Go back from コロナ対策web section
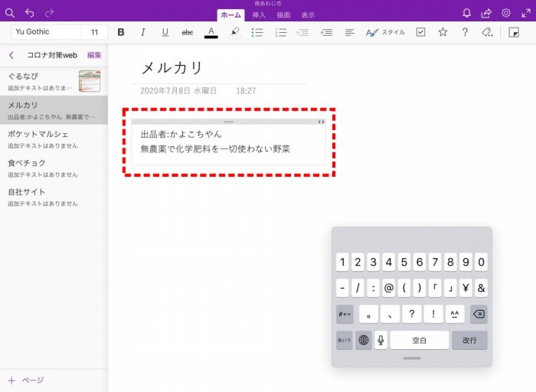536x392 pixels. [11, 55]
